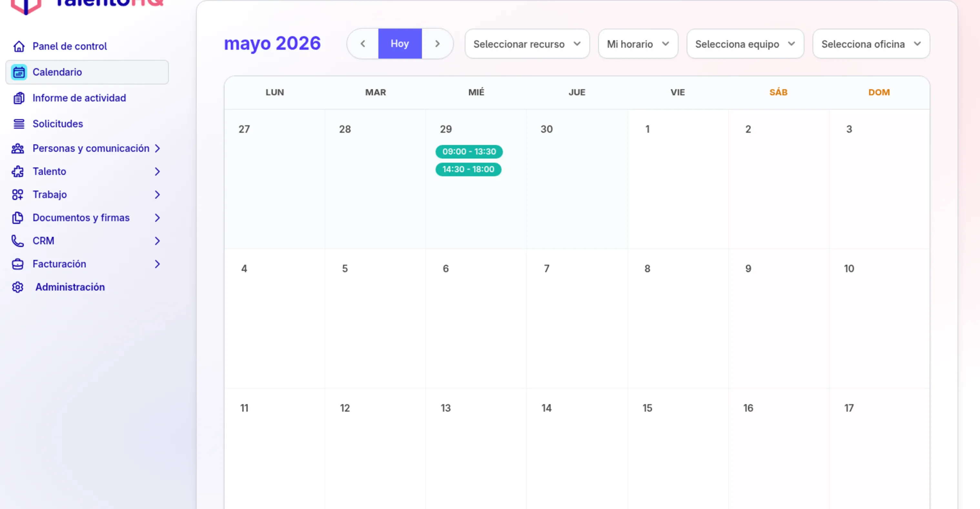Expand Documentos y firmas submenu chevron

[x=157, y=218]
